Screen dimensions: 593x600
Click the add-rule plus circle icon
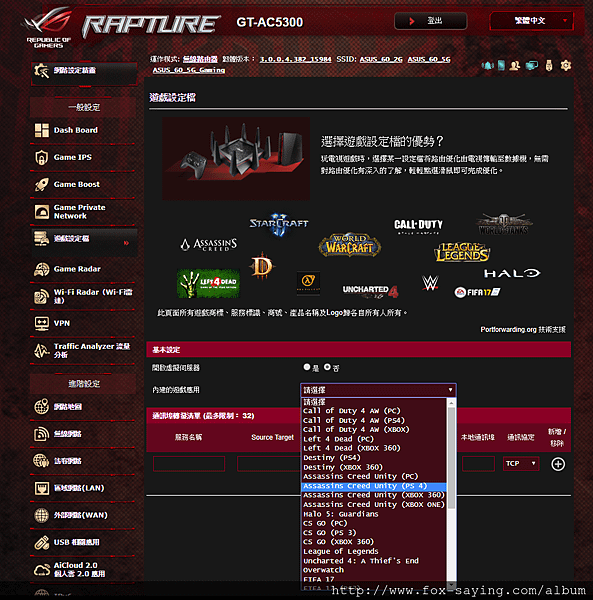(558, 464)
